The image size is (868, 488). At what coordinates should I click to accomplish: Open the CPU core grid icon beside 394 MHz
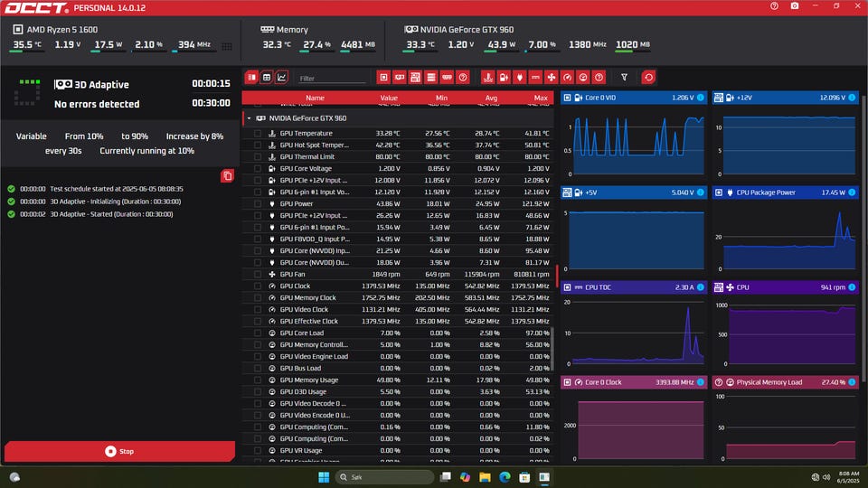pyautogui.click(x=227, y=46)
